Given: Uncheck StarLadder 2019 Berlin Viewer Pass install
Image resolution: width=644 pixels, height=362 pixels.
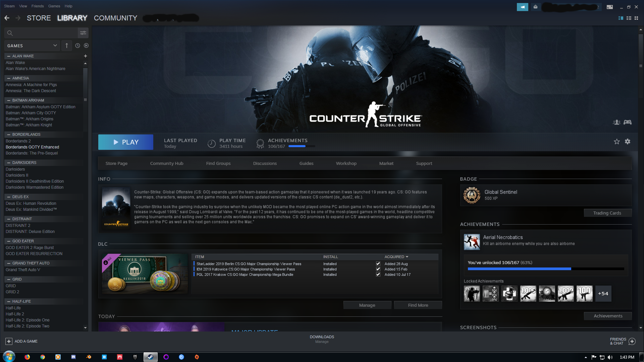Looking at the screenshot, I should pos(378,264).
